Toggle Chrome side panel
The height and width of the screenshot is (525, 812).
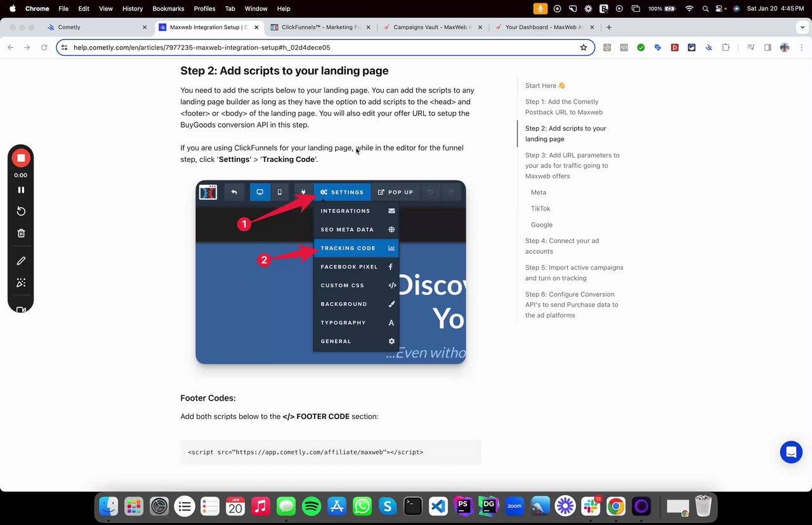[768, 48]
